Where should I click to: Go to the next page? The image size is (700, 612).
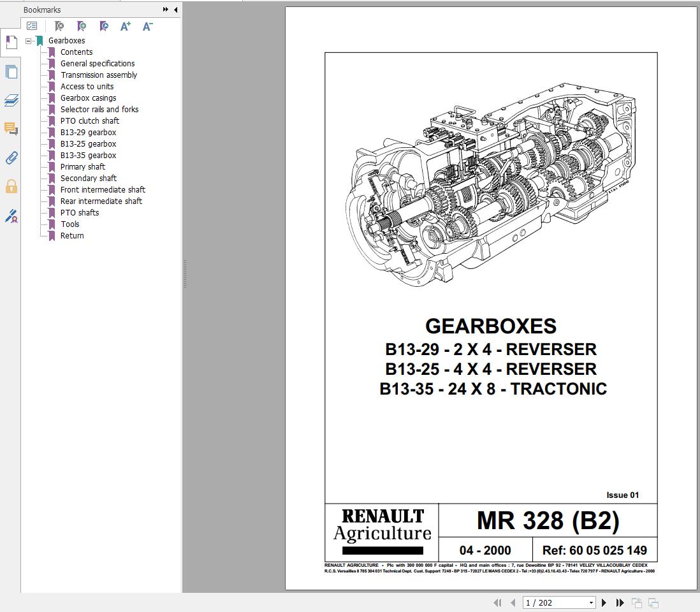pos(604,602)
